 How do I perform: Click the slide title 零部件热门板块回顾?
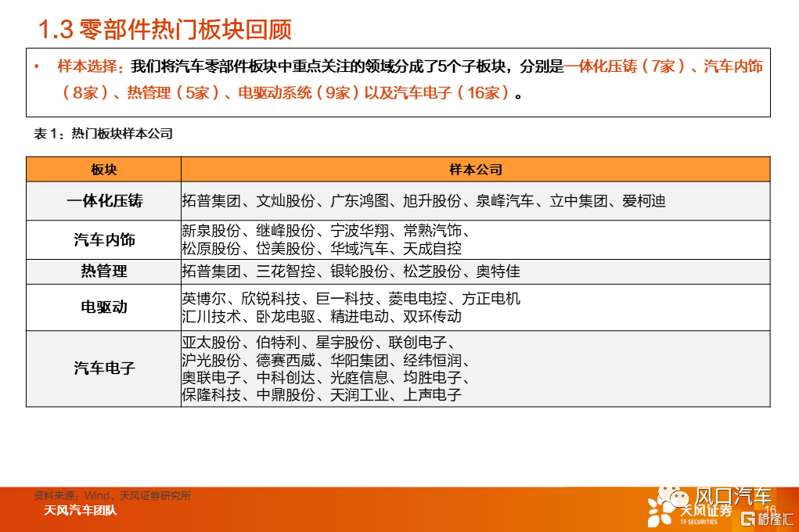click(185, 30)
